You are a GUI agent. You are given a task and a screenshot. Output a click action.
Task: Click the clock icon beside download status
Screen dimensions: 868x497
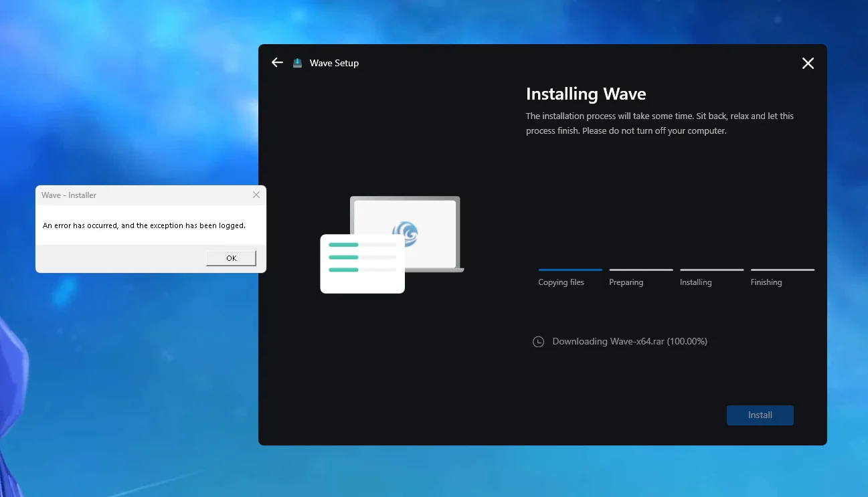click(x=538, y=342)
